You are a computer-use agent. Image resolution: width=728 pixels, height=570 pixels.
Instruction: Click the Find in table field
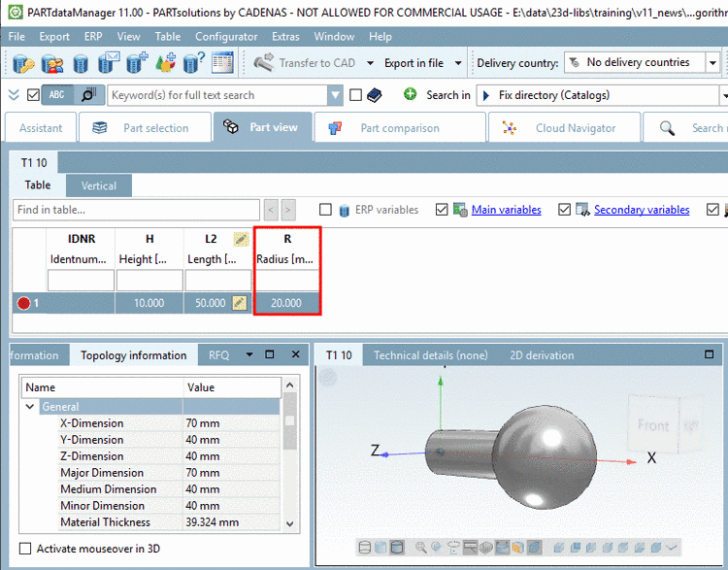(136, 210)
